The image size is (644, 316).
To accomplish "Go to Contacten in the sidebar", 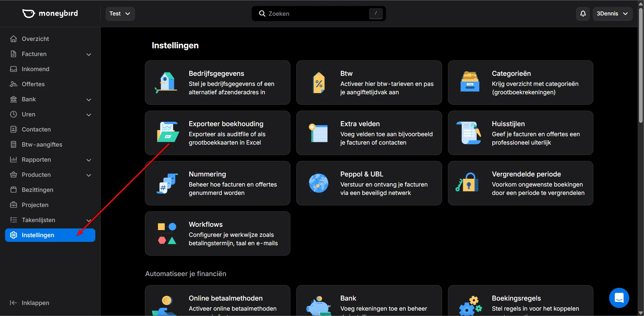I will (x=36, y=129).
